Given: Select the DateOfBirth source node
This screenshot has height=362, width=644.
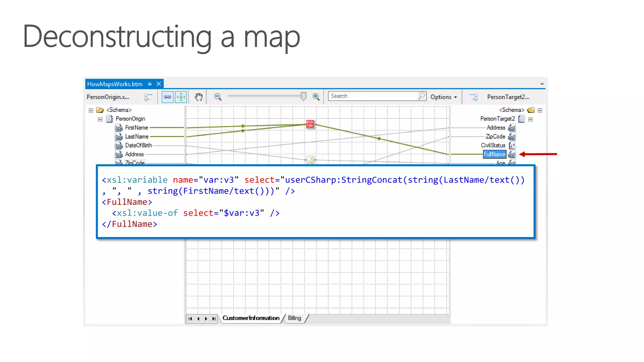Looking at the screenshot, I should (x=138, y=145).
